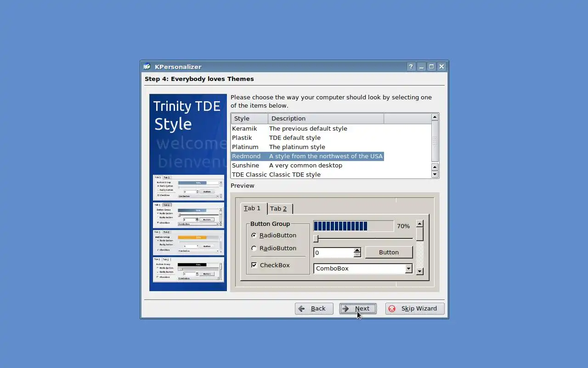
Task: Click the second style thumbnail in sidebar
Action: [x=188, y=215]
